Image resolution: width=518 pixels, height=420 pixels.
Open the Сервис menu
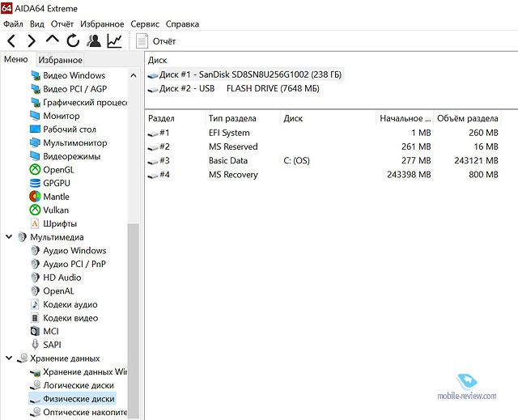point(145,24)
